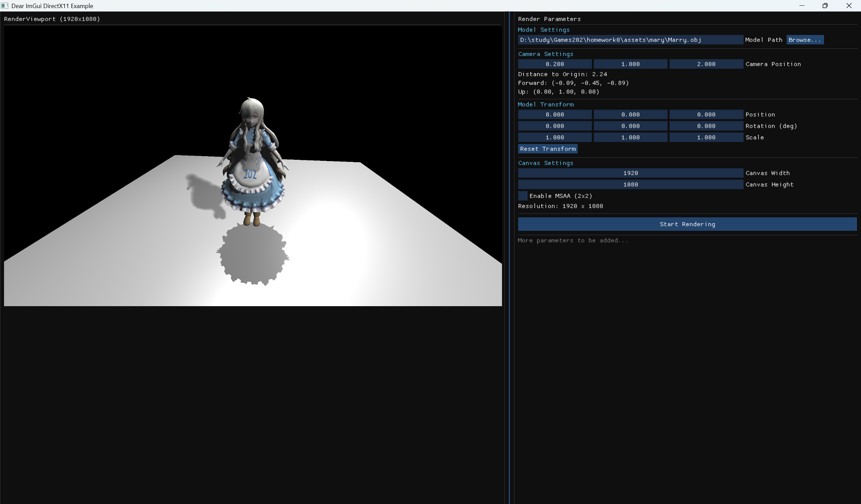Collapse the Canvas Settings section
The height and width of the screenshot is (504, 861).
pyautogui.click(x=546, y=163)
